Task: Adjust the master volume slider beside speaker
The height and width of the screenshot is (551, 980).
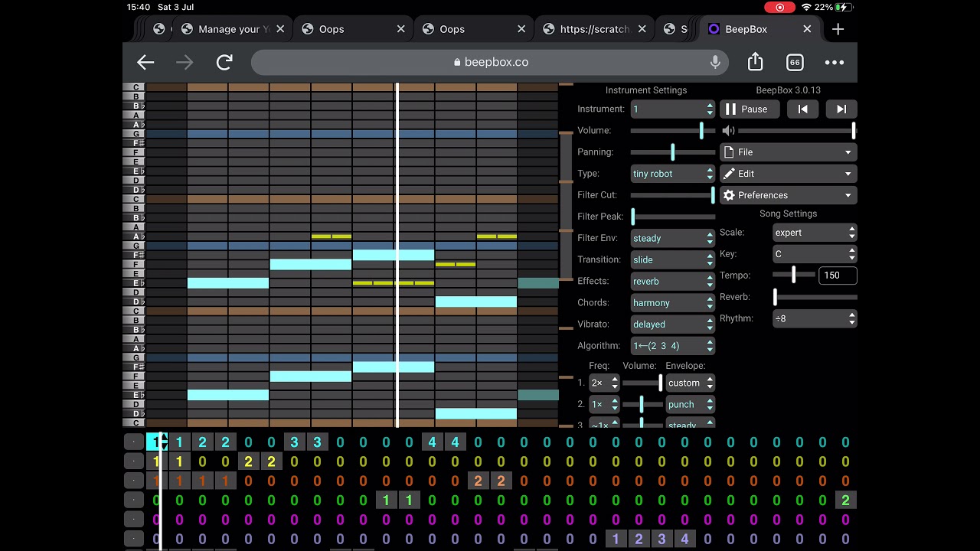Action: click(x=797, y=131)
